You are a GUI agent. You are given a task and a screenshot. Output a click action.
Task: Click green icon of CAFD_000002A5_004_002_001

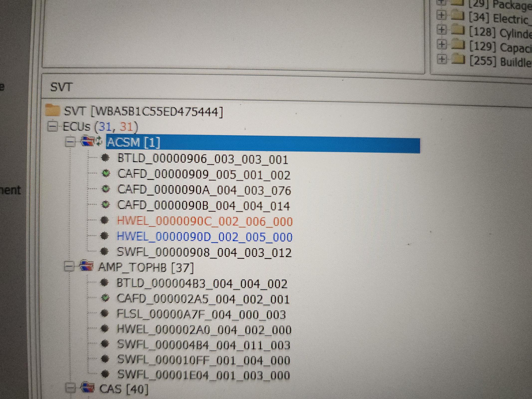click(105, 298)
